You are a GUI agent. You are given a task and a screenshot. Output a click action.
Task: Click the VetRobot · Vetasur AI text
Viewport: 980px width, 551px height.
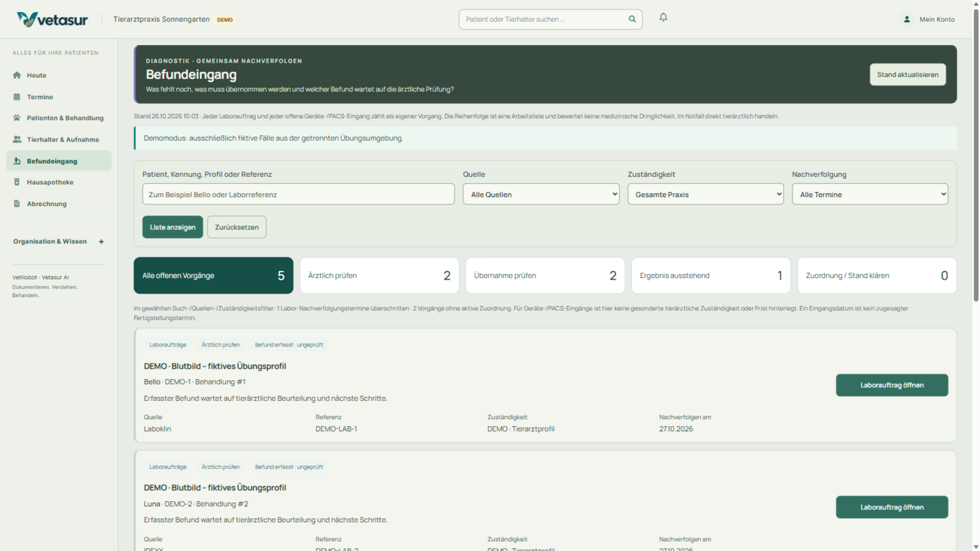click(x=40, y=277)
